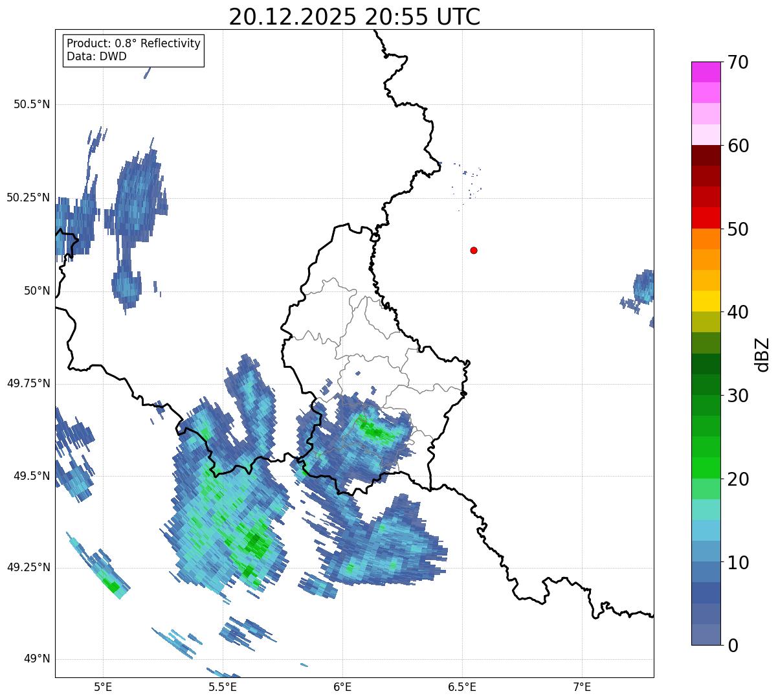Click the 49.25°N latitude label
The height and width of the screenshot is (700, 778).
click(28, 567)
